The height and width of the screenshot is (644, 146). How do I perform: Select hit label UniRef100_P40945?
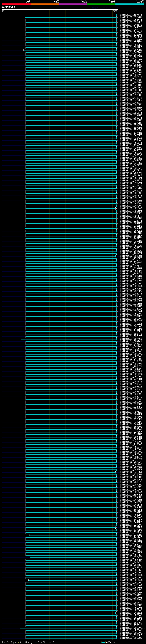131,537
